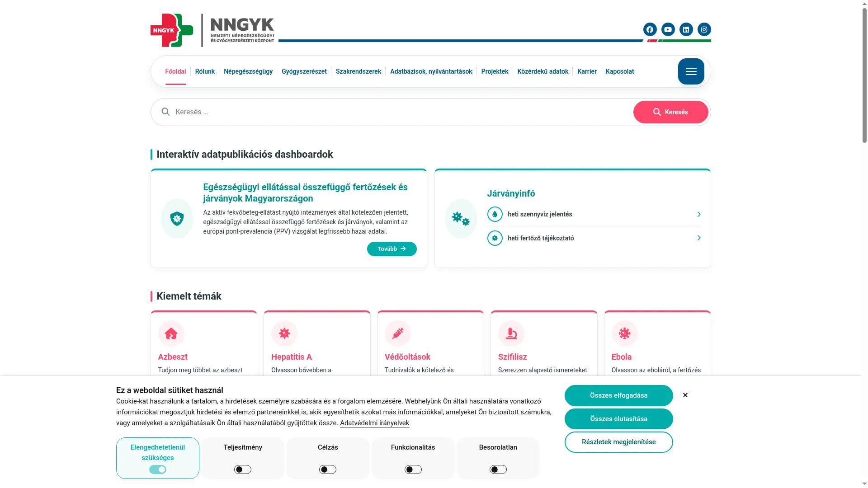
Task: Click the Tovább button on the dashboard card
Action: (392, 249)
